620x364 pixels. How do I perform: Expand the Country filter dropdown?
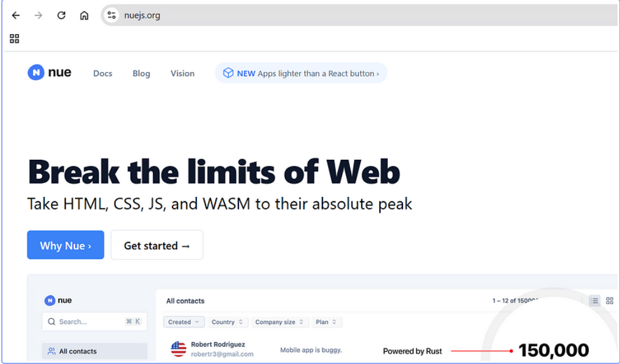point(227,322)
